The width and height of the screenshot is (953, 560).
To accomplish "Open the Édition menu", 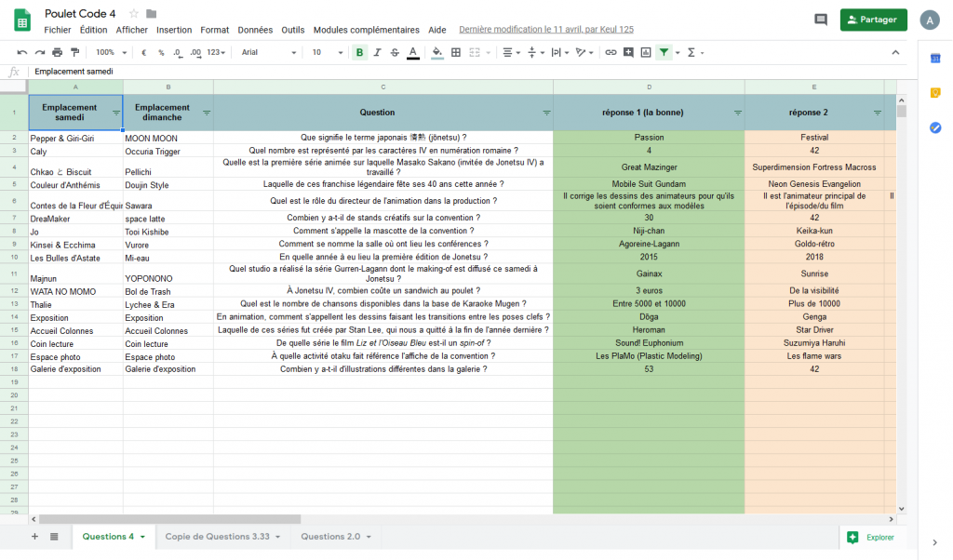I will pyautogui.click(x=94, y=30).
